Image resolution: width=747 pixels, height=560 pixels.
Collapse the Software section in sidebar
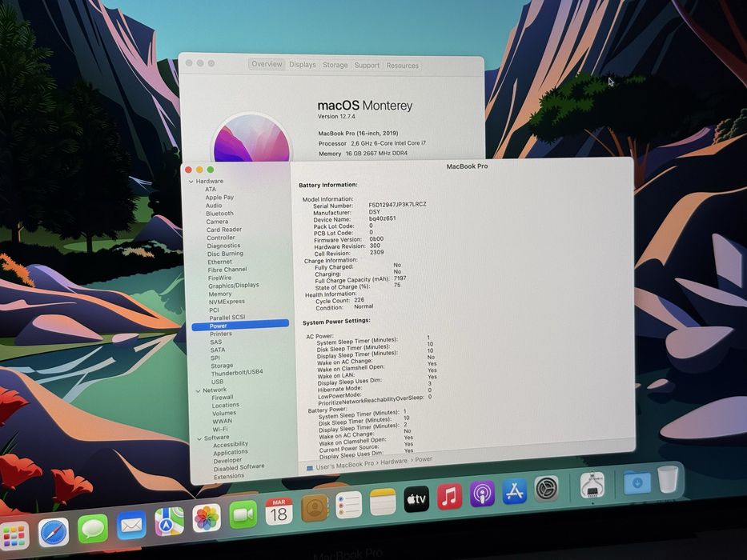[x=199, y=438]
